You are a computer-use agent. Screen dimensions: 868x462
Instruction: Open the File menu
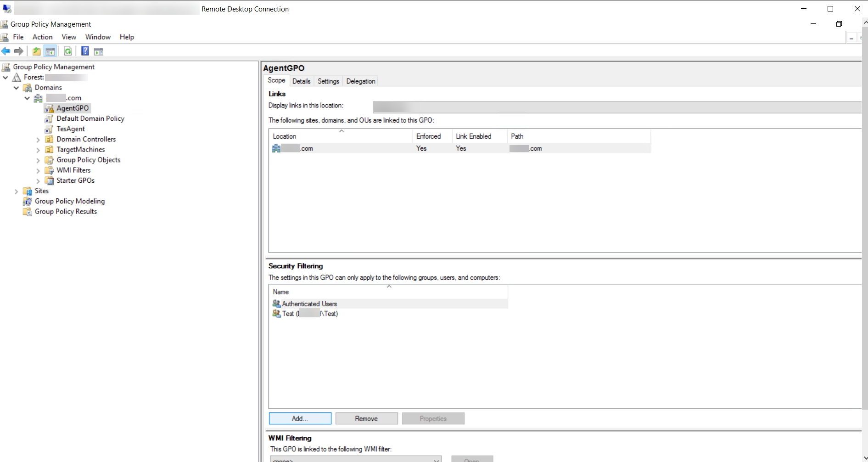point(18,37)
